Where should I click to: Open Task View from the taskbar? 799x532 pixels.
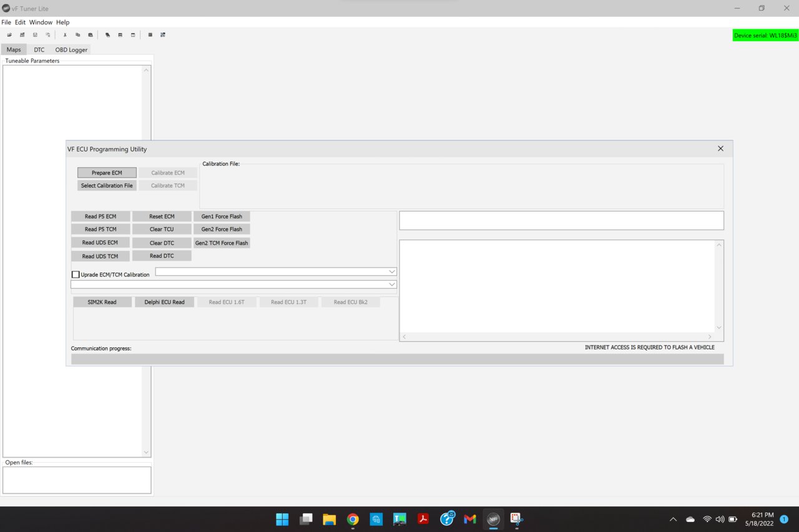pos(306,519)
